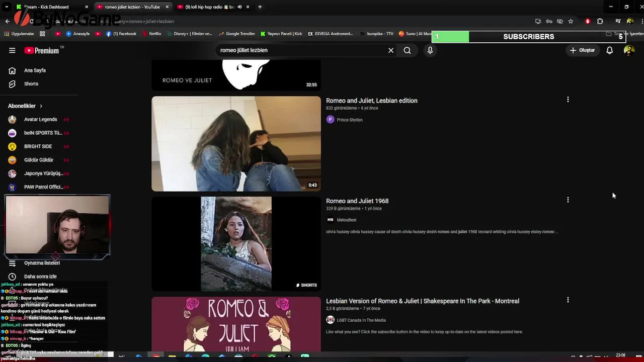The width and height of the screenshot is (644, 362).
Task: Open Google Trendler bookmark
Action: [x=237, y=34]
